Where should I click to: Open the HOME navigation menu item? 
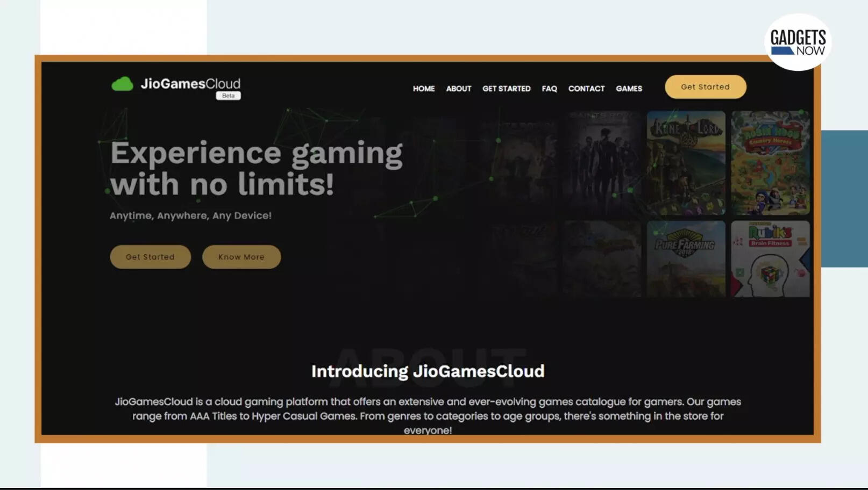pos(424,88)
